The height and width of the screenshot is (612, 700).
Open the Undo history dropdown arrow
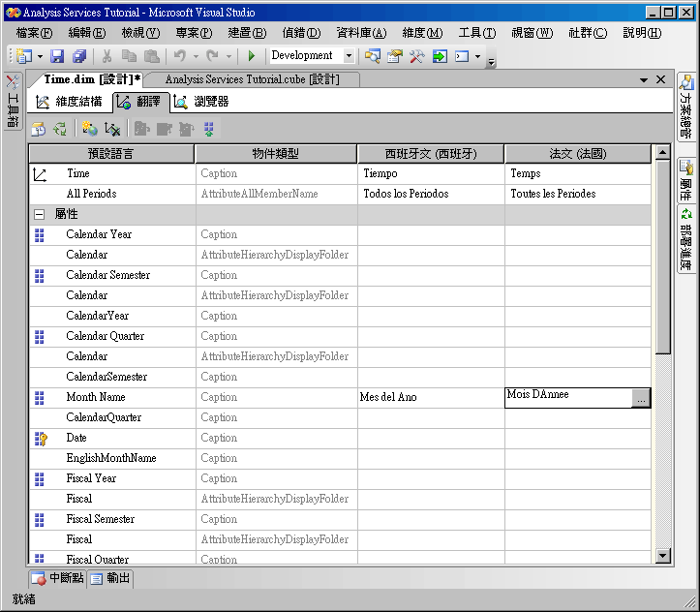[x=196, y=57]
